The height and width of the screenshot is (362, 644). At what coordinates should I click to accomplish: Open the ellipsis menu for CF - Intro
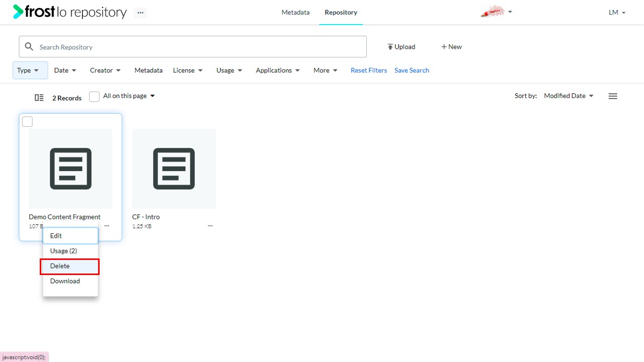[210, 226]
